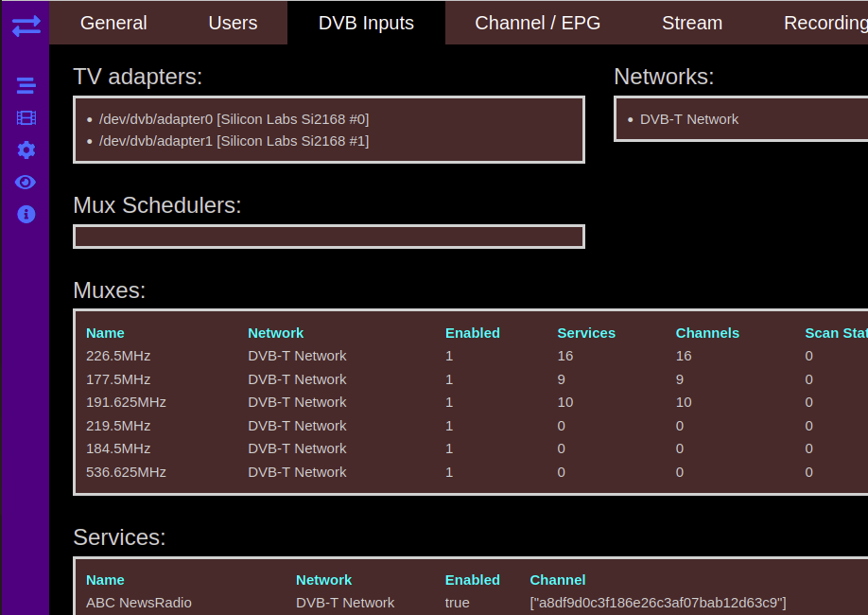Open the film strip sidebar icon
Viewport: 868px width, 615px height.
pyautogui.click(x=26, y=118)
